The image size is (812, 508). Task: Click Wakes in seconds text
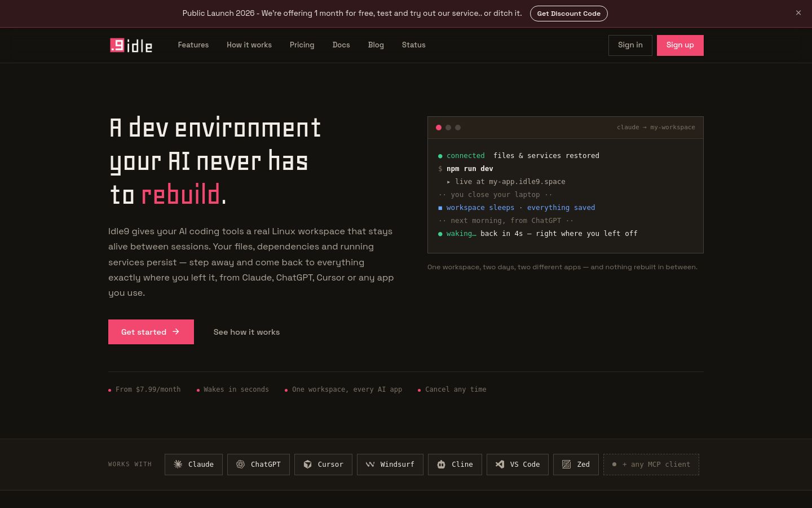point(236,389)
